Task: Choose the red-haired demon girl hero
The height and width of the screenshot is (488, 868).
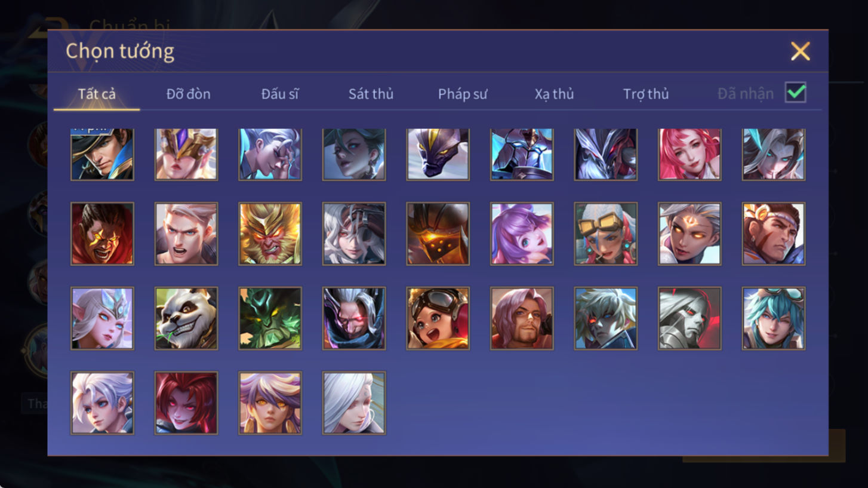Action: pyautogui.click(x=186, y=403)
